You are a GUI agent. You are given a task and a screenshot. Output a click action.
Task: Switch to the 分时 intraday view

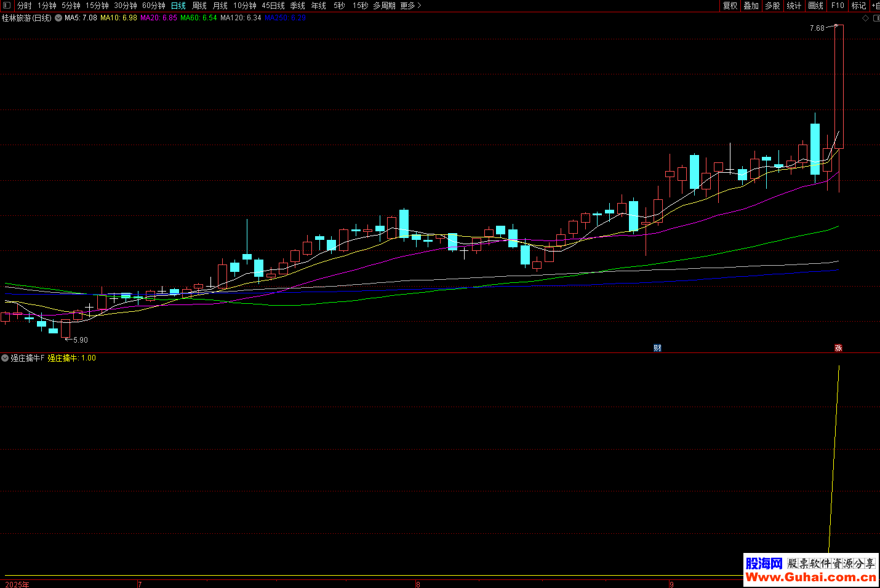[25, 6]
